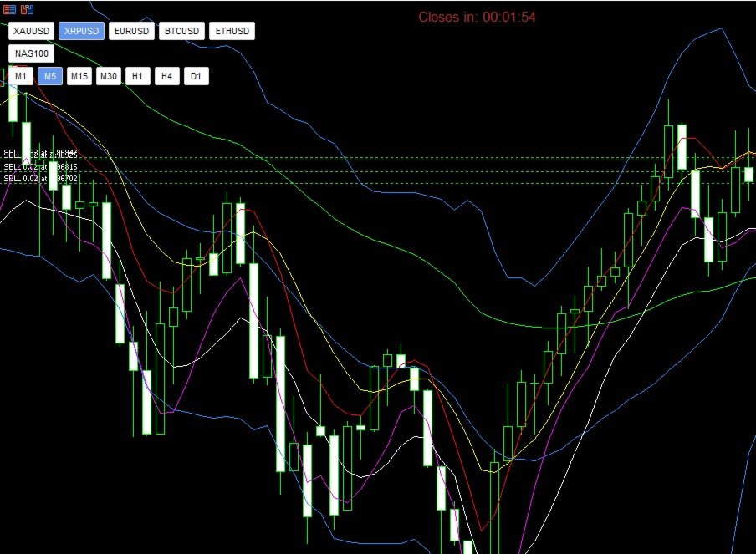This screenshot has height=554, width=756.
Task: Change timeframe to M15
Action: pyautogui.click(x=79, y=76)
